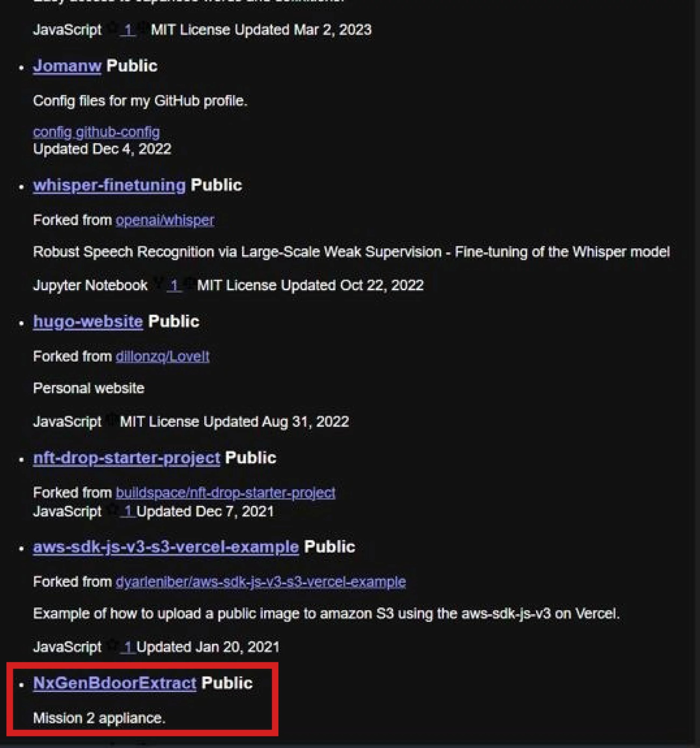The height and width of the screenshot is (748, 700).
Task: Click the config topic tag
Action: click(52, 132)
